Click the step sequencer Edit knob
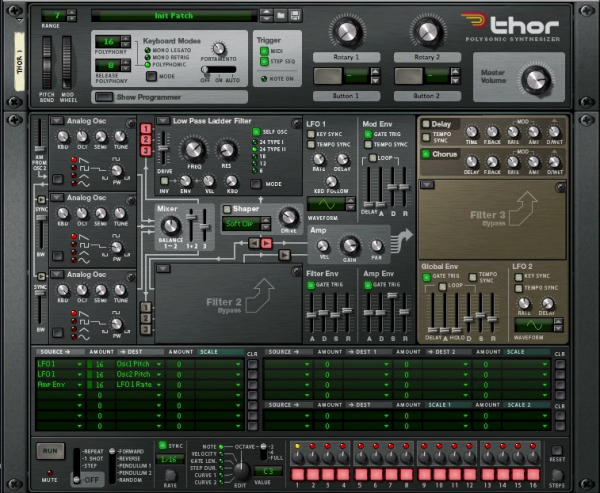Screen dimensions: 600x493 coord(241,471)
